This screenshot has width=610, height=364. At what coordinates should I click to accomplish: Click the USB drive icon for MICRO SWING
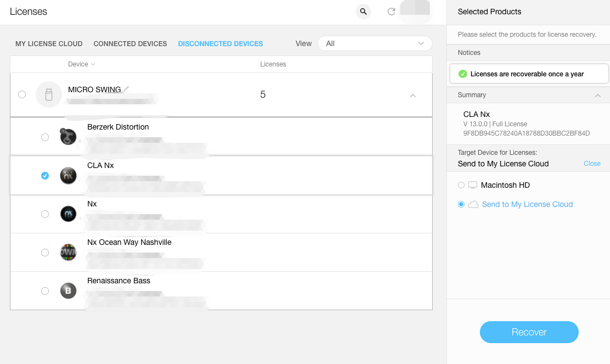[49, 94]
